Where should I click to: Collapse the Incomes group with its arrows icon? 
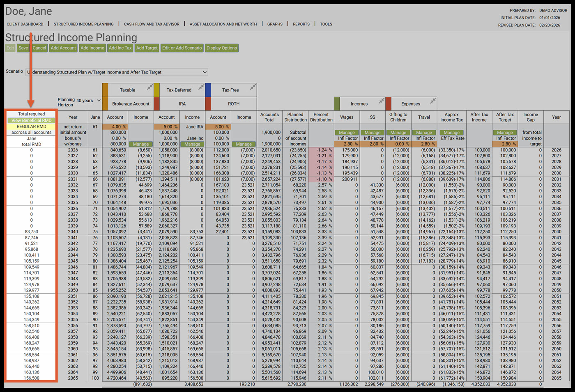[x=382, y=101]
